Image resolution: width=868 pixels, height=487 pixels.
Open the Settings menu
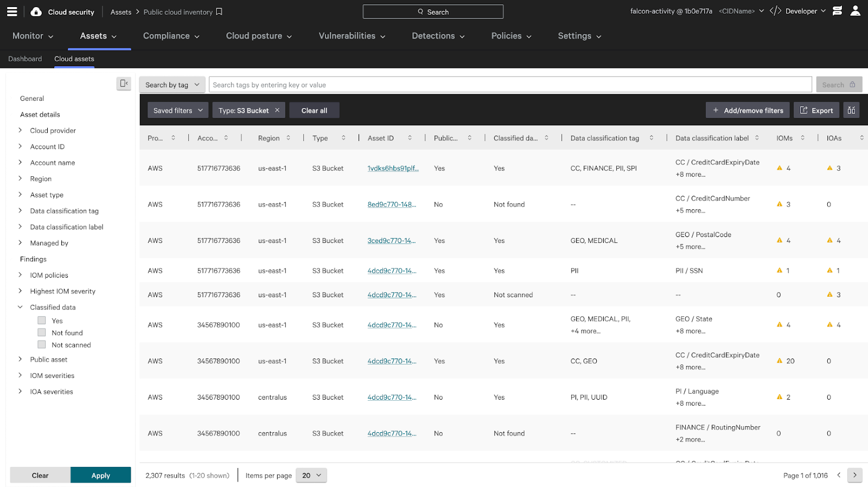(x=580, y=36)
